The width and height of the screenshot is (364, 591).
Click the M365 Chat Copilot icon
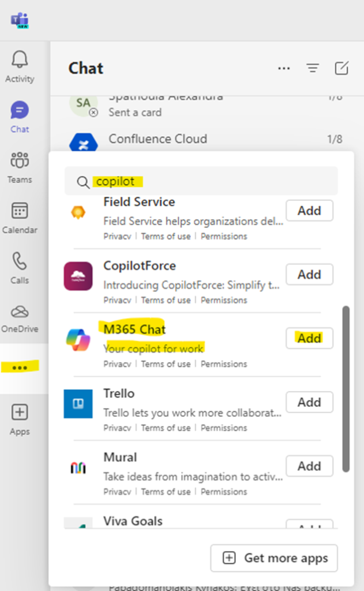[78, 339]
